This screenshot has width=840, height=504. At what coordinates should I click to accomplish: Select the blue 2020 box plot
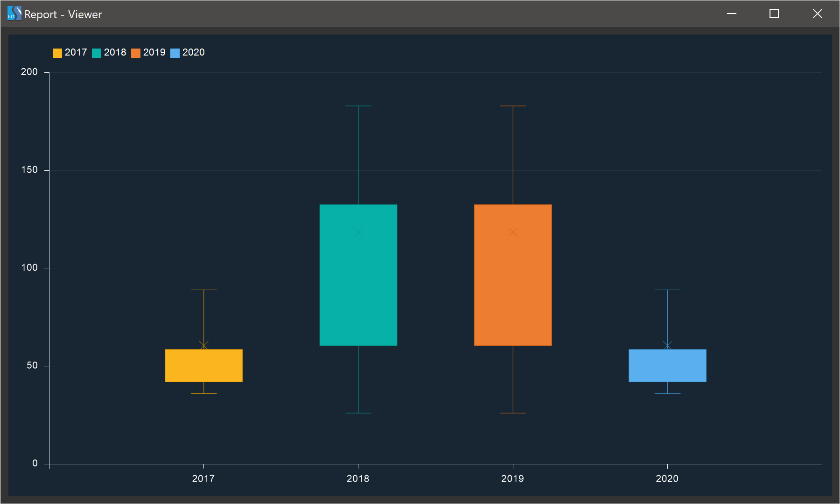[667, 366]
